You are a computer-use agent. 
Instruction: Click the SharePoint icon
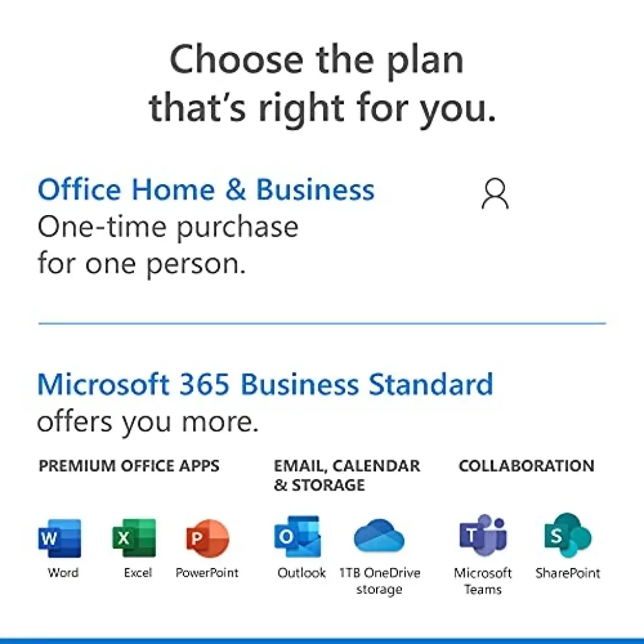pos(568,535)
